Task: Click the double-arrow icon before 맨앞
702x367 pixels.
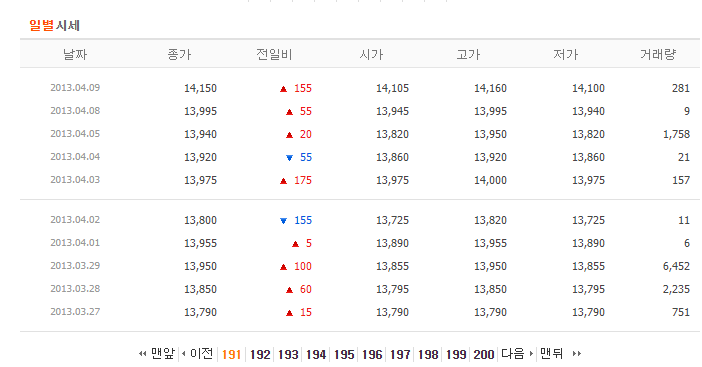Action: [142, 354]
